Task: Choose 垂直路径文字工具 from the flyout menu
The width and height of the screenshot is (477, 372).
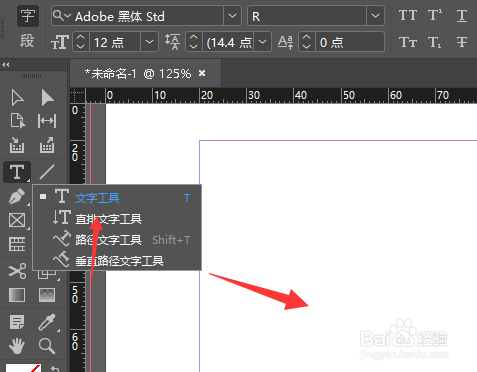Action: (117, 260)
